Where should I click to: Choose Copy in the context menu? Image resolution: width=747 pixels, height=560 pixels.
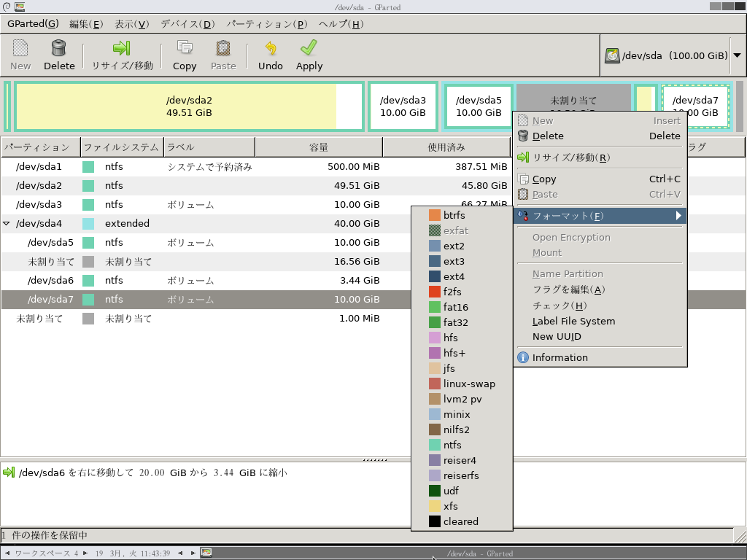600,179
